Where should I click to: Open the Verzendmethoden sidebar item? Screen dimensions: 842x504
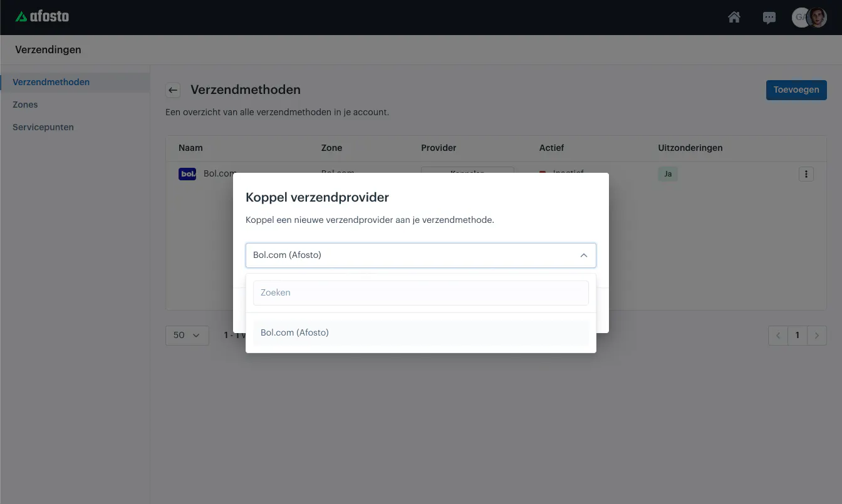(x=75, y=82)
